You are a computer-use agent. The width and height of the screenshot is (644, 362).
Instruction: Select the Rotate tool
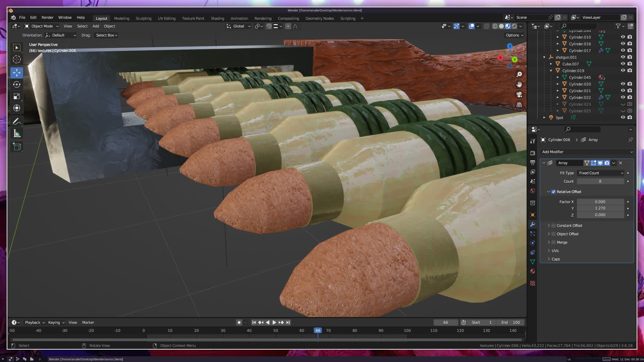(17, 84)
